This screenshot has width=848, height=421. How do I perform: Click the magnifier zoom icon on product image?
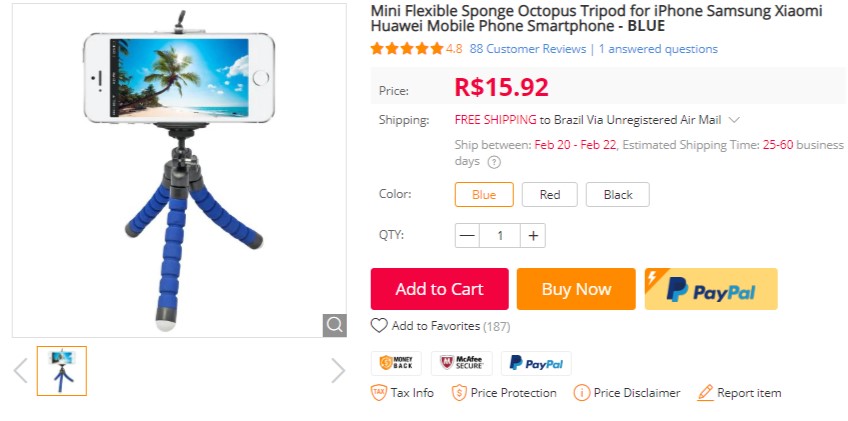pyautogui.click(x=334, y=325)
